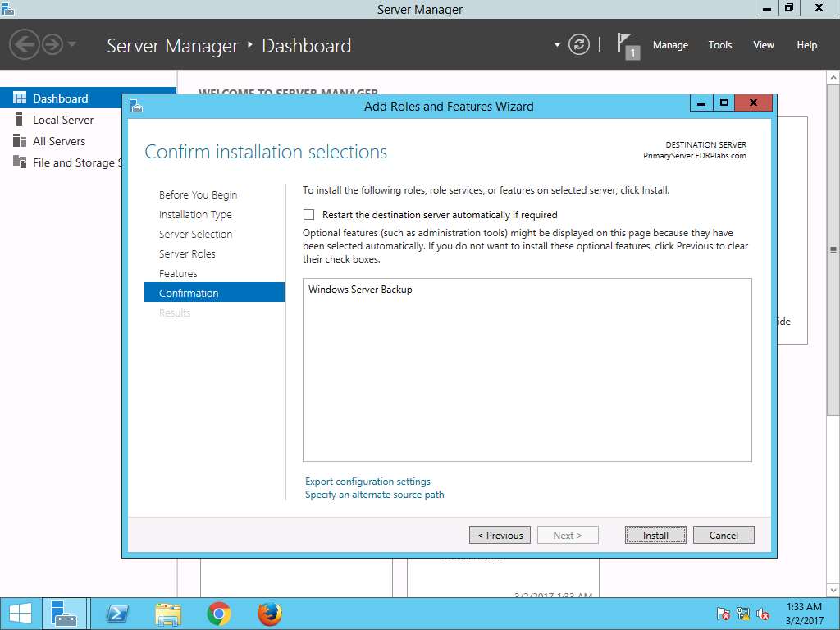
Task: Expand the navigation history dropdown arrow
Action: coord(72,44)
